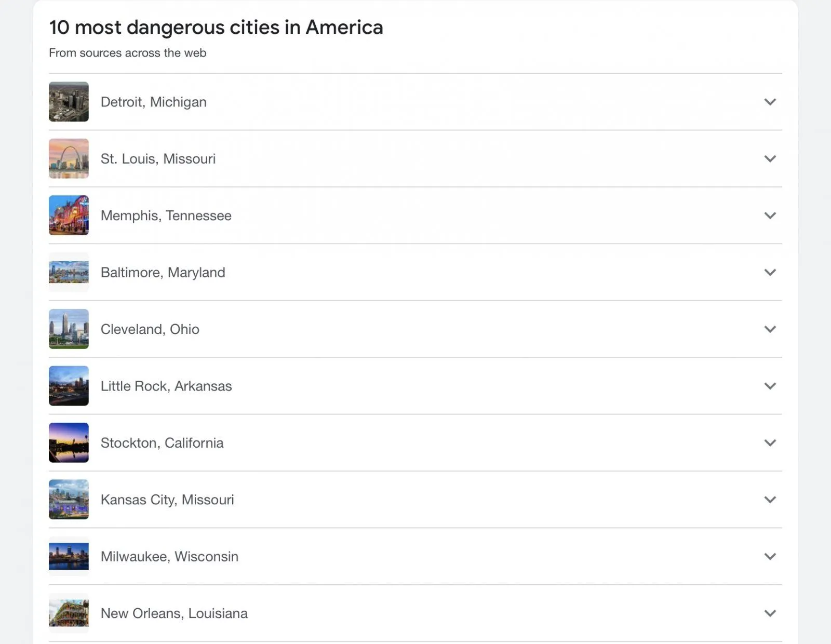Click the Baltimore harbor thumbnail

point(69,272)
